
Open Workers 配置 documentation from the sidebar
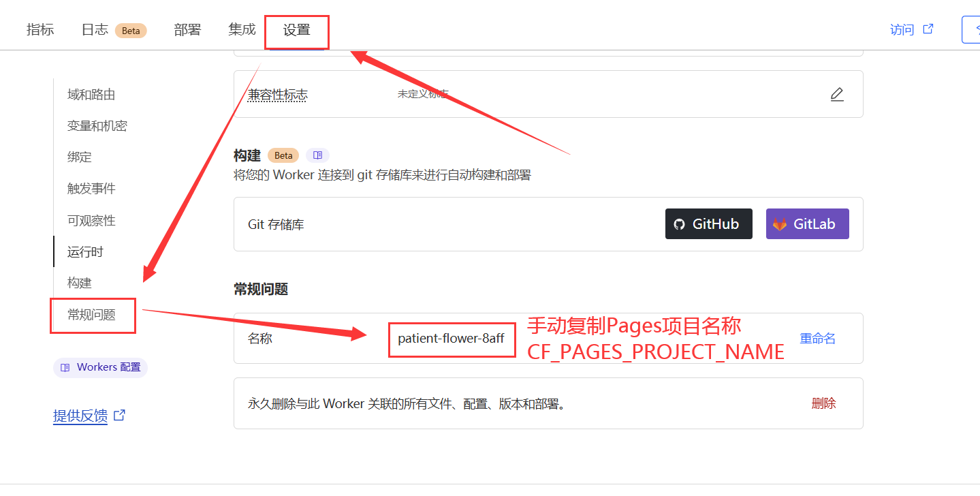click(99, 367)
